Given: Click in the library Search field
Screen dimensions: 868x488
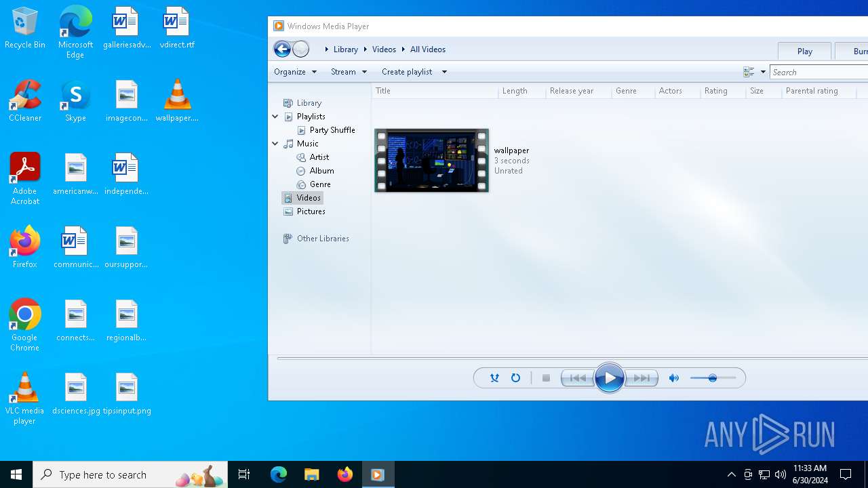Looking at the screenshot, I should pos(819,72).
